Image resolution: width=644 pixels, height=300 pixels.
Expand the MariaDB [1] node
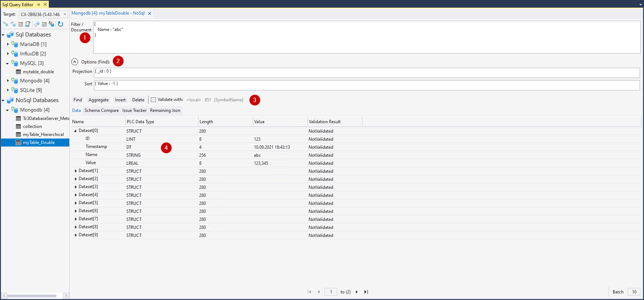(8, 44)
